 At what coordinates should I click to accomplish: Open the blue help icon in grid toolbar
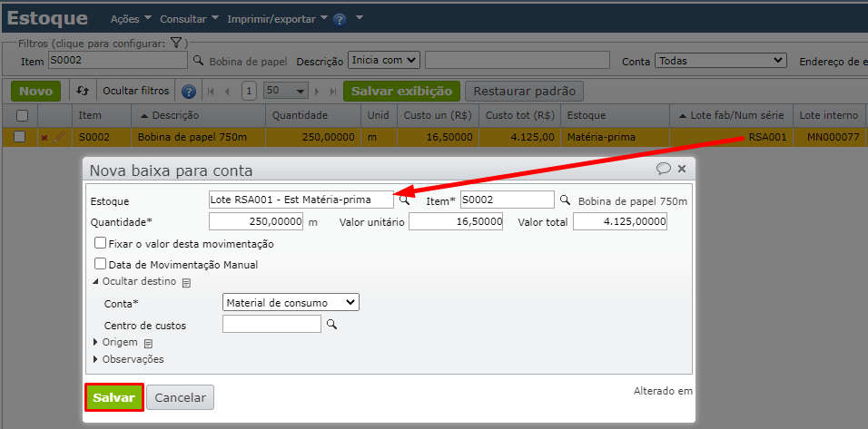pyautogui.click(x=189, y=92)
